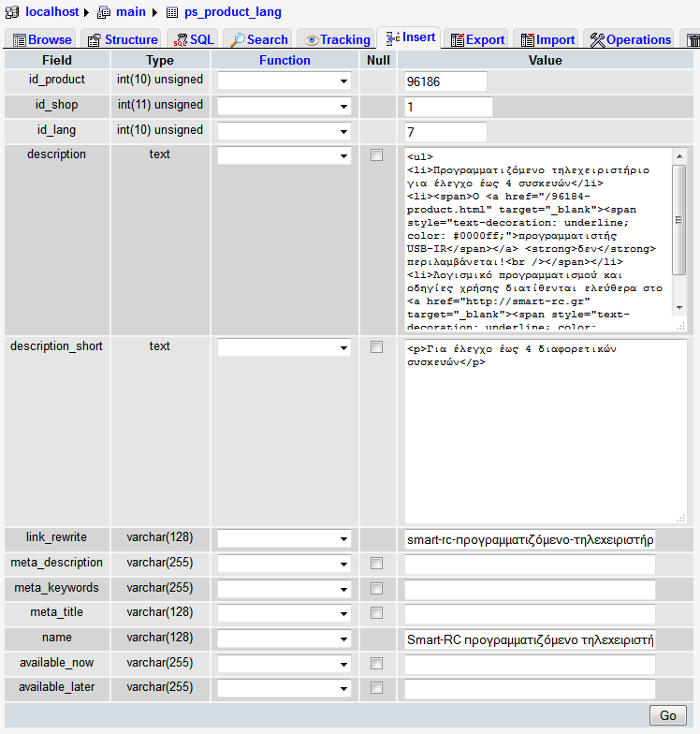This screenshot has width=700, height=734.
Task: Toggle Null for meta_description
Action: click(x=376, y=564)
